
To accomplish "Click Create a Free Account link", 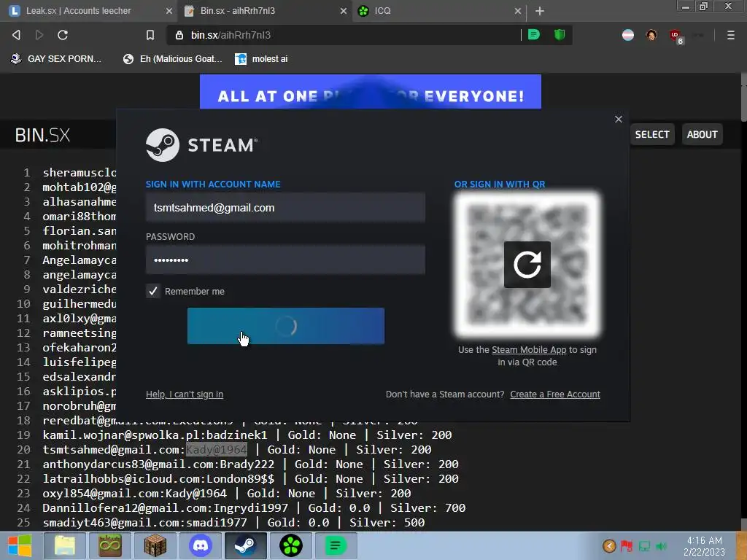I will [x=555, y=394].
